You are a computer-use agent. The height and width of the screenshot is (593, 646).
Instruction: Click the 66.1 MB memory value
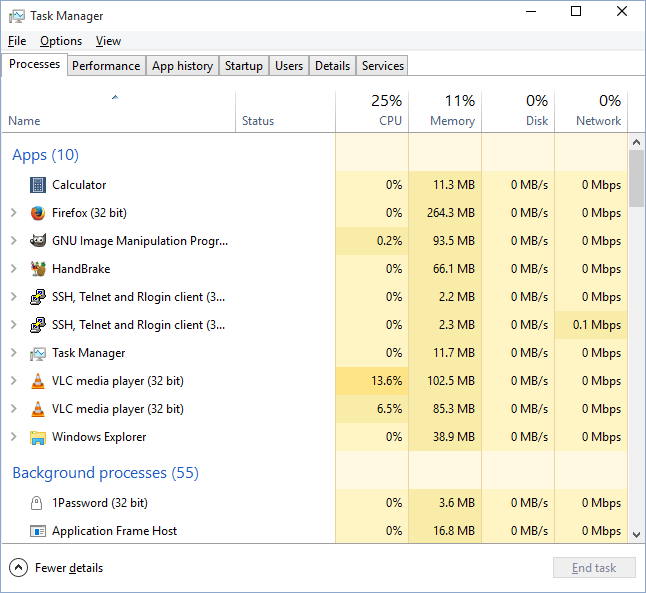tap(454, 269)
